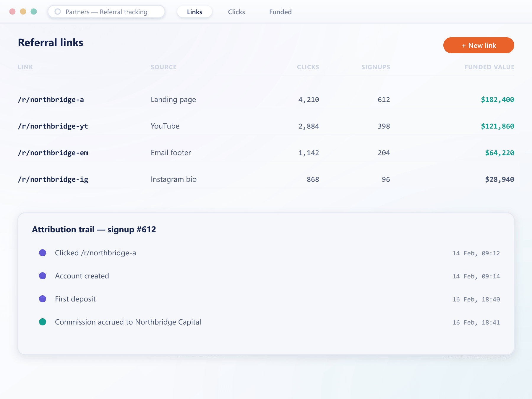The width and height of the screenshot is (532, 399).
Task: Click the 4,210 clicks value
Action: [309, 100]
